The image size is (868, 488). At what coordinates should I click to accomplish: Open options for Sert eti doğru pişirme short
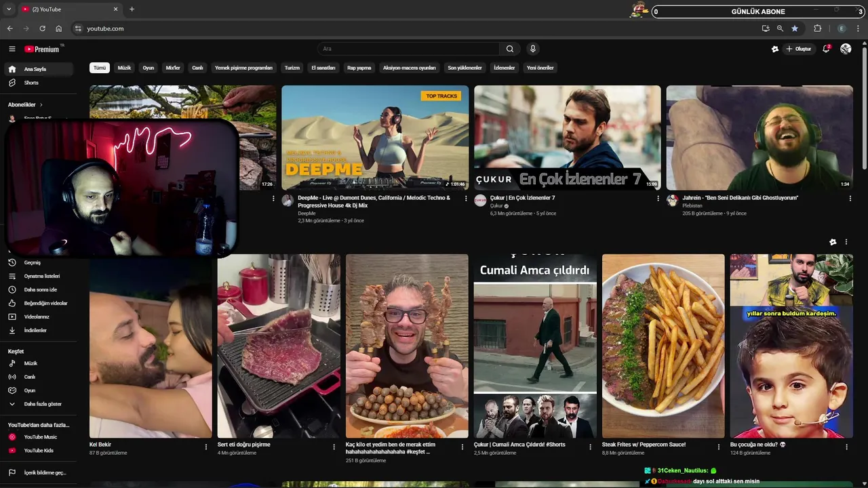(334, 447)
